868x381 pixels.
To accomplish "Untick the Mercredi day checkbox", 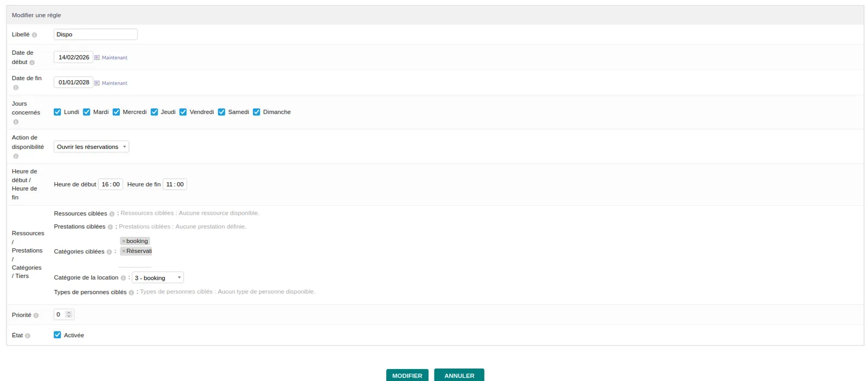I will point(116,112).
